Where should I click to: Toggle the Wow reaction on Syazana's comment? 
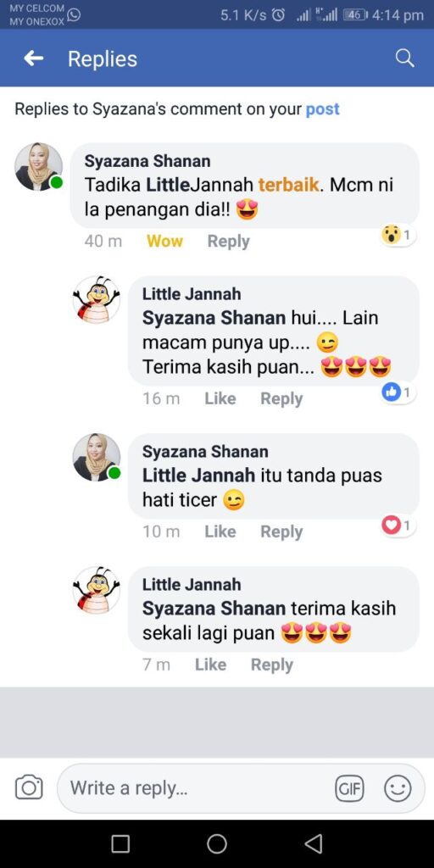164,242
